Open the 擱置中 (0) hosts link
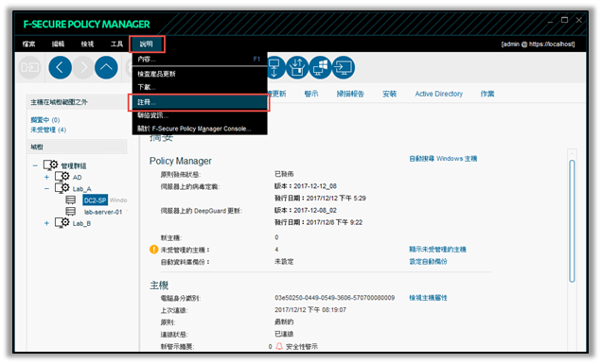Viewport: 601px width, 364px height. pos(45,120)
